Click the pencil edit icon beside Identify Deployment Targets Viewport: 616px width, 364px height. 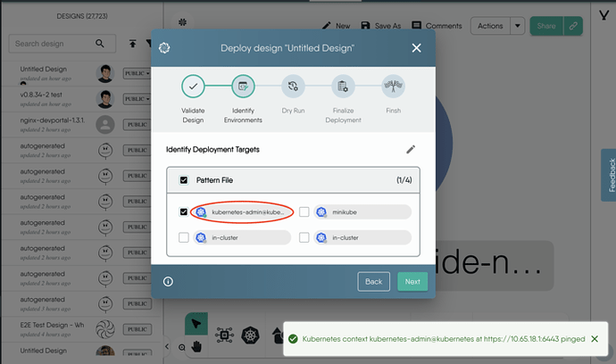[411, 150]
